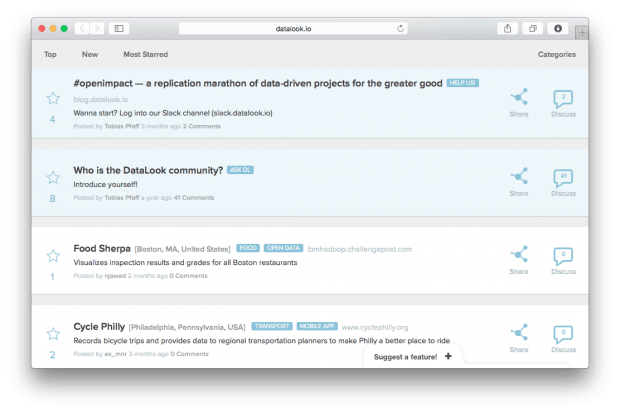Select the New tab

tap(90, 54)
